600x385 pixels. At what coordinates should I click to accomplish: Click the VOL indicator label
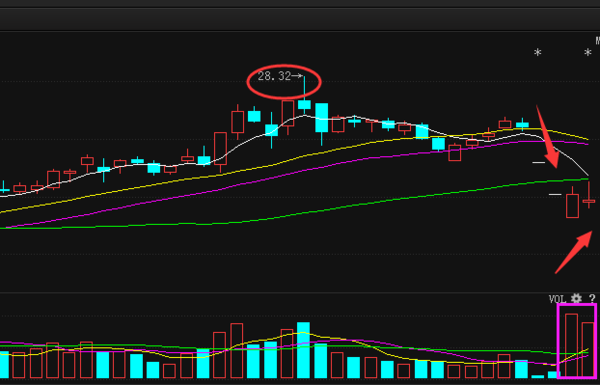pyautogui.click(x=557, y=299)
